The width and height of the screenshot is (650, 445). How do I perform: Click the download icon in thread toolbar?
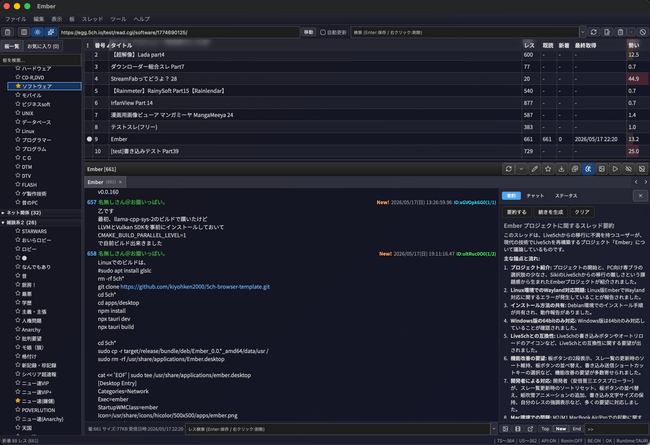tap(561, 169)
